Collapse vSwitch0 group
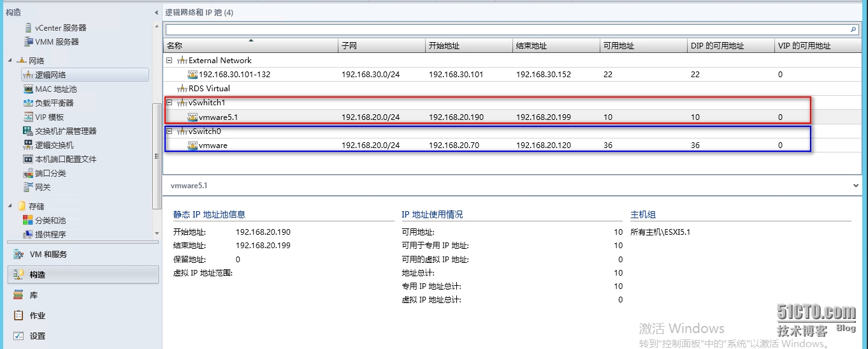This screenshot has width=868, height=349. tap(169, 131)
